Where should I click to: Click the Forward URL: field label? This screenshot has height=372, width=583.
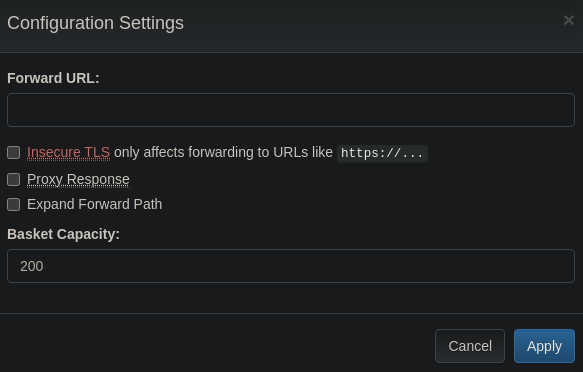pyautogui.click(x=53, y=78)
